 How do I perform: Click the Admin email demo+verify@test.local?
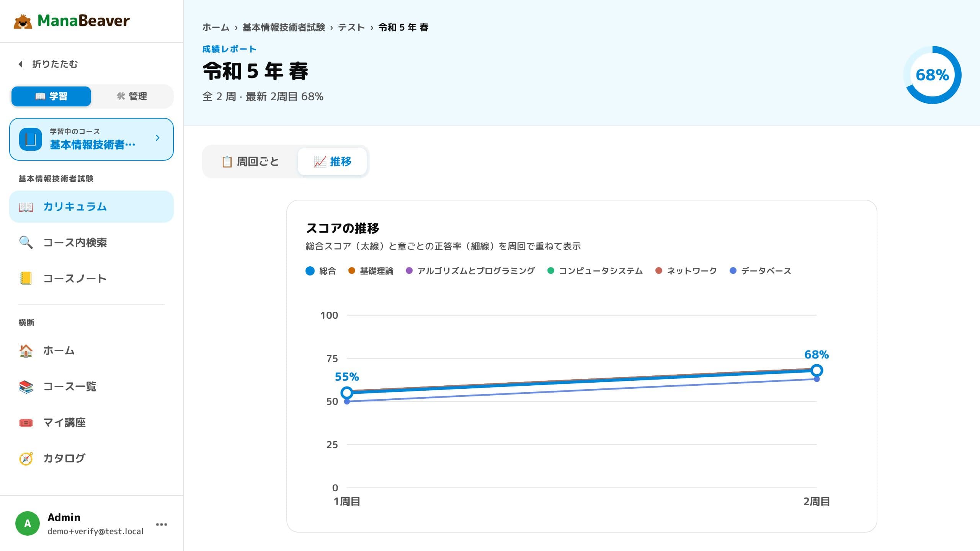95,531
